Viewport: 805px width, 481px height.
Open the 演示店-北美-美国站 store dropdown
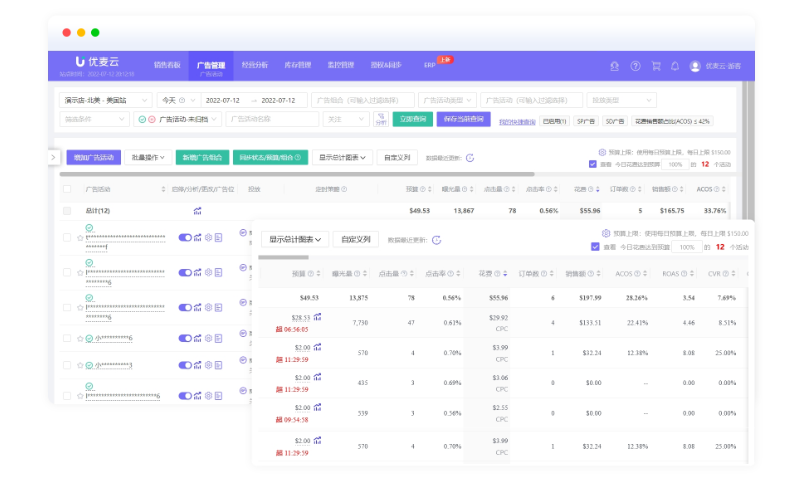tap(106, 100)
